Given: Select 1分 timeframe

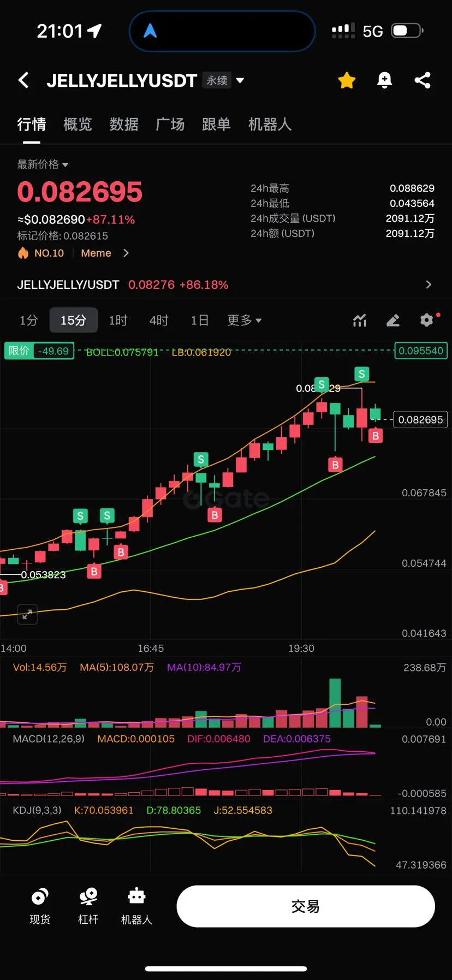Looking at the screenshot, I should (x=29, y=320).
